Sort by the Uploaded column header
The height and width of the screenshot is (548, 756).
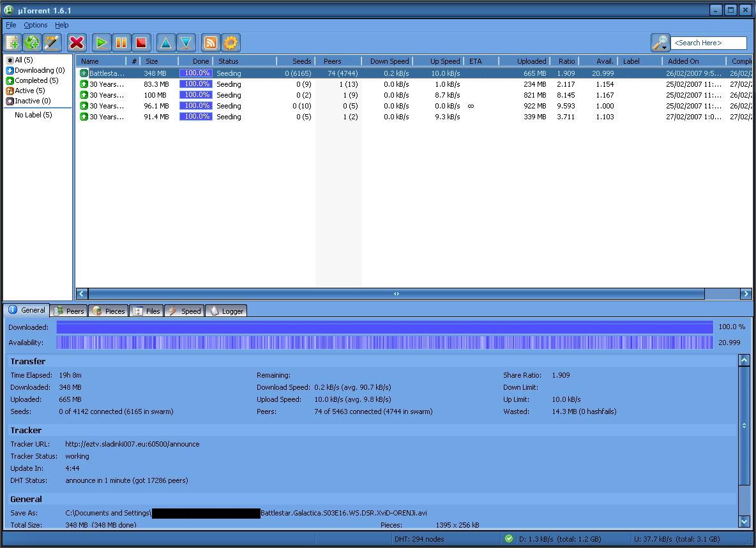click(525, 61)
